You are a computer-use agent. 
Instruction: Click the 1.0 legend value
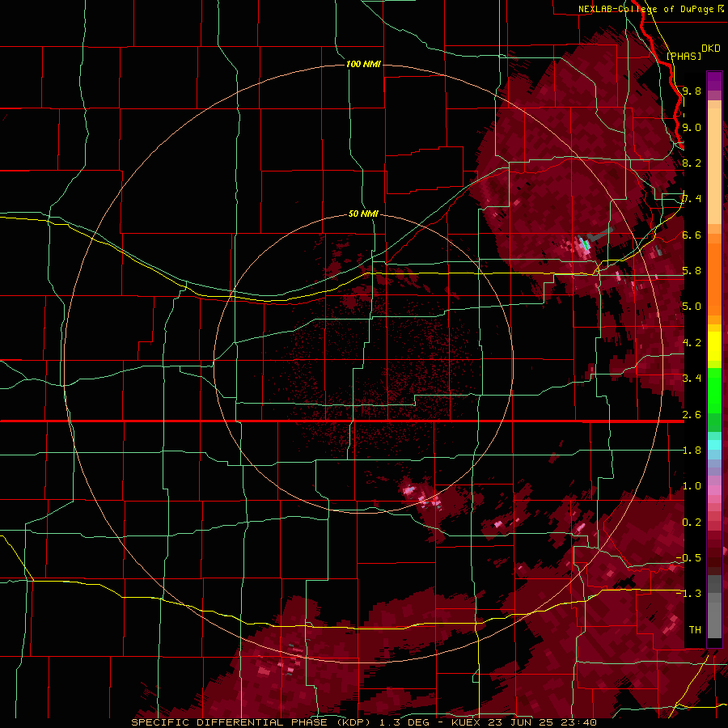click(692, 486)
